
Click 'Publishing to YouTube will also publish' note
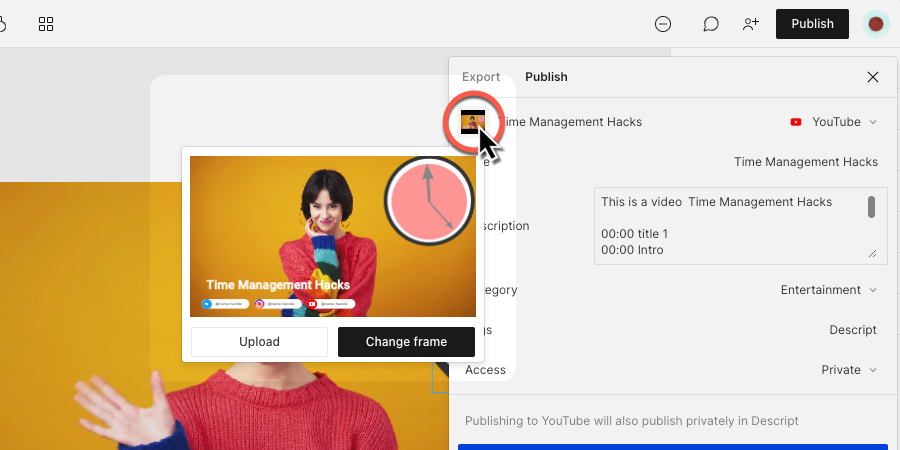(631, 421)
